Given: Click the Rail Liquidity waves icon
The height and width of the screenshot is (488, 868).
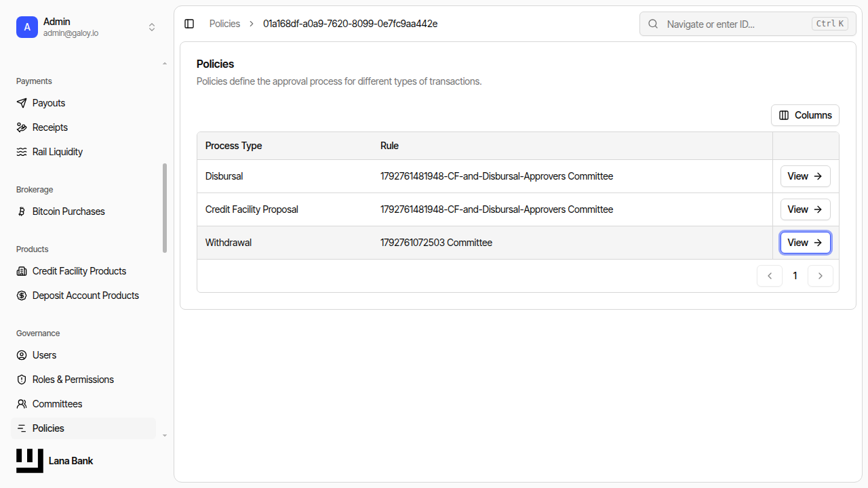Looking at the screenshot, I should (x=22, y=152).
